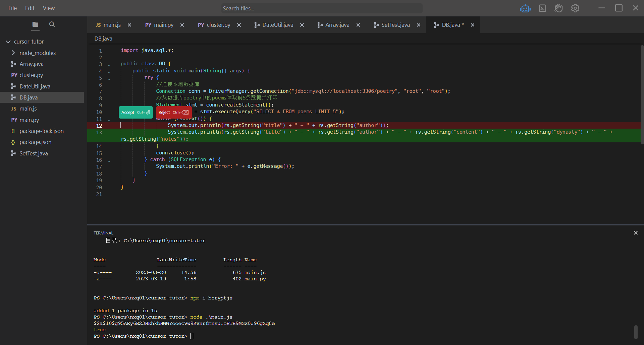Viewport: 644px width, 345px height.
Task: Click the terminal vertical scrollbar thumb
Action: [636, 332]
